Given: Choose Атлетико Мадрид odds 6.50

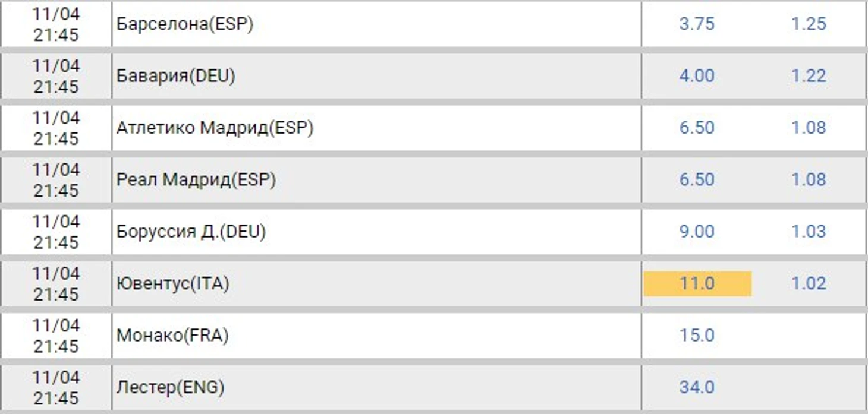Looking at the screenshot, I should click(697, 128).
